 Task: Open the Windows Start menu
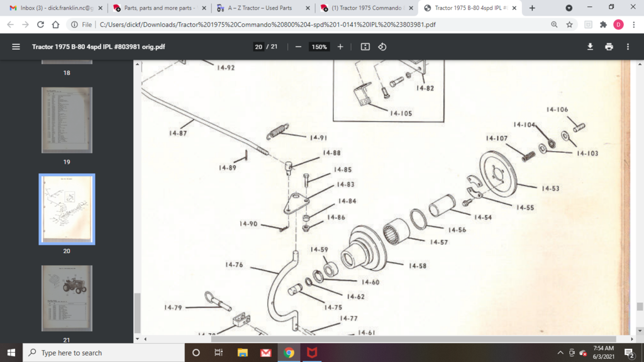[x=11, y=353]
